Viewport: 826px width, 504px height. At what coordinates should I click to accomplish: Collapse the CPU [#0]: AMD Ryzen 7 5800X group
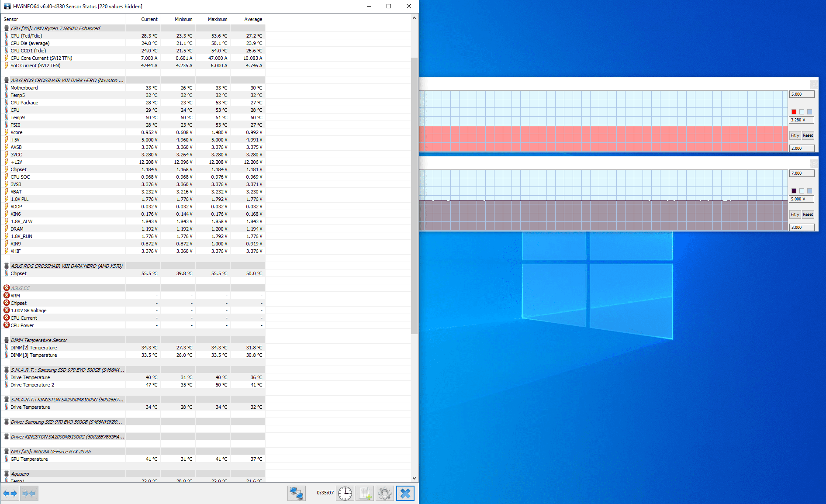(134, 28)
